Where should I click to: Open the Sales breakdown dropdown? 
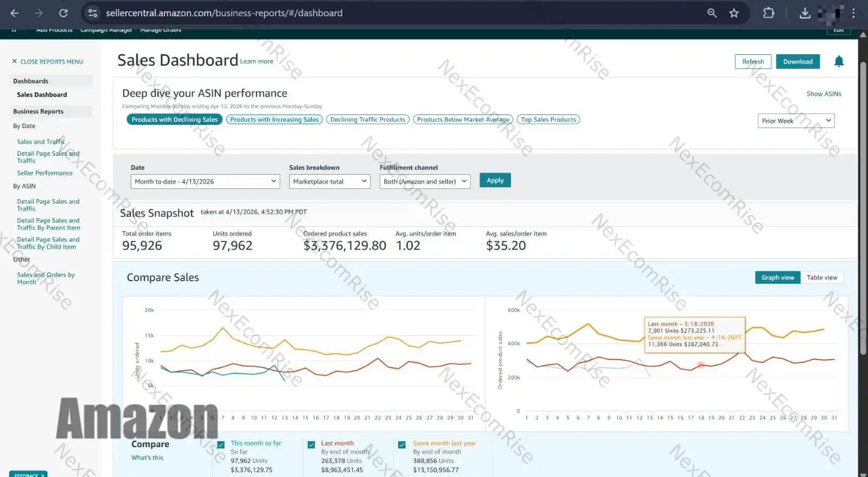tap(330, 181)
